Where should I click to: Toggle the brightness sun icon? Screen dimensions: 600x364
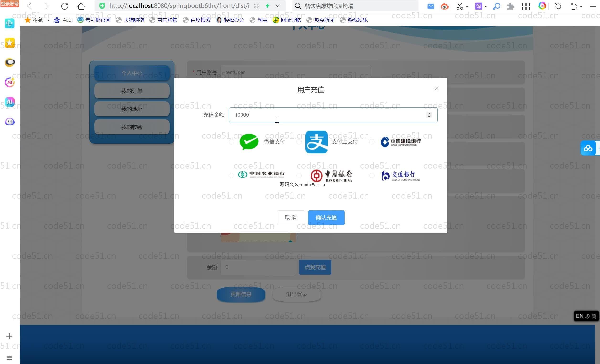[558, 6]
